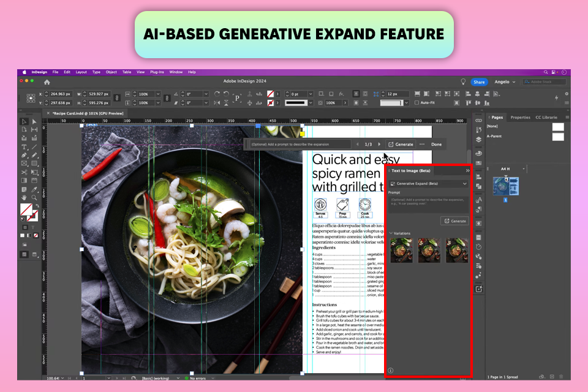Click the Fill color swatch in Tools
This screenshot has width=588, height=392.
[26, 209]
